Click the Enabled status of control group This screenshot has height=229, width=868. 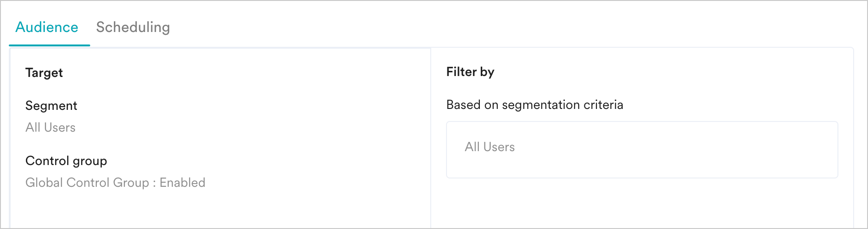click(x=182, y=183)
